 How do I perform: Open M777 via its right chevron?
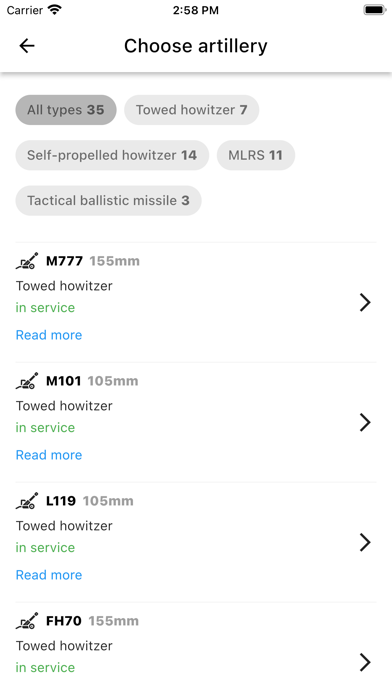click(x=365, y=302)
